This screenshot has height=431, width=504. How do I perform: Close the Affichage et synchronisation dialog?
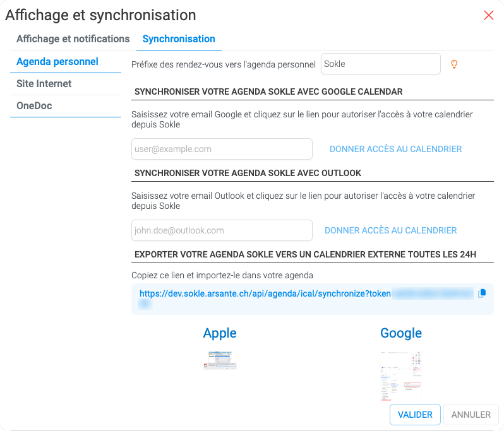coord(489,15)
